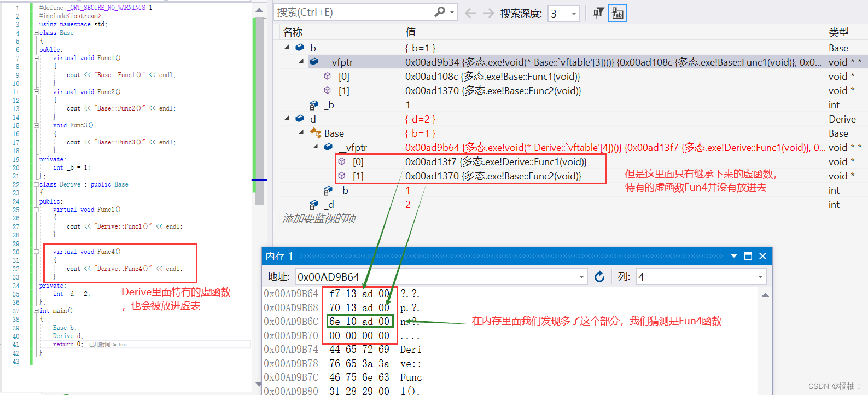This screenshot has width=868, height=395.
Task: Go to the previous search result arrow
Action: pos(470,13)
